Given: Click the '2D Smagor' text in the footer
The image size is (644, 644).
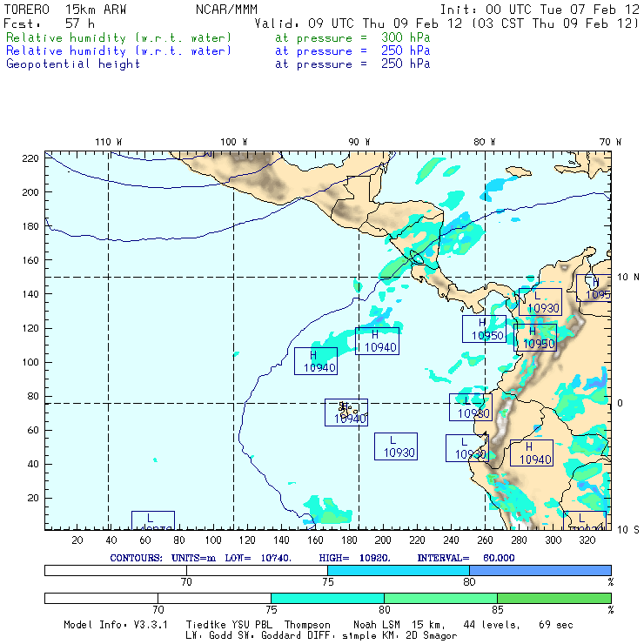Looking at the screenshot, I should 432,636.
